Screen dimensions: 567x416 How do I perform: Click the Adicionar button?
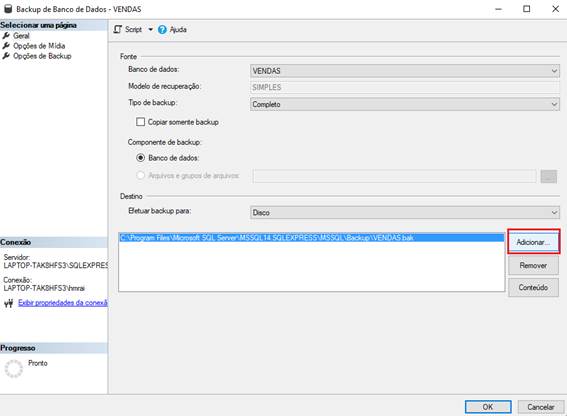point(533,242)
